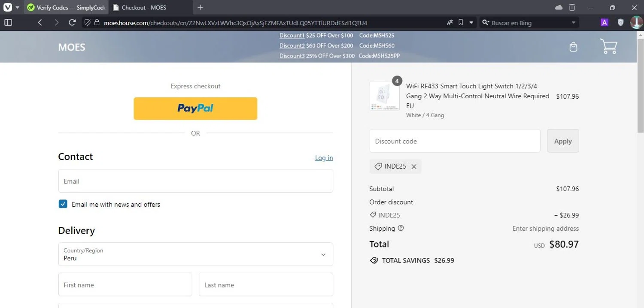Screen dimensions: 644x308
Task: Open the closed tabs trash bin
Action: (572, 7)
